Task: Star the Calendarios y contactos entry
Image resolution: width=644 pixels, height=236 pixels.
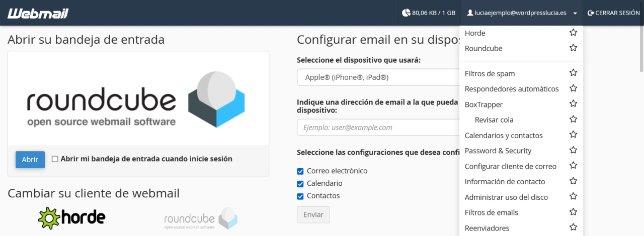Action: (x=573, y=135)
